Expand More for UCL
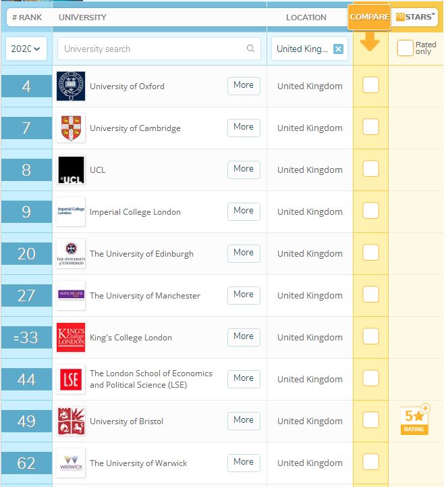448x487 pixels. tap(244, 170)
